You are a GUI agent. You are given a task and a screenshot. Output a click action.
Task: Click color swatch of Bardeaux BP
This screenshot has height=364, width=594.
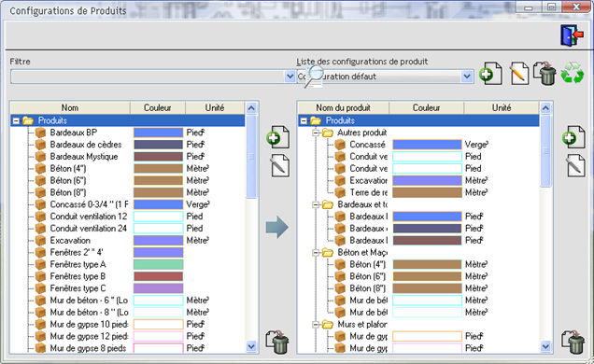click(159, 133)
